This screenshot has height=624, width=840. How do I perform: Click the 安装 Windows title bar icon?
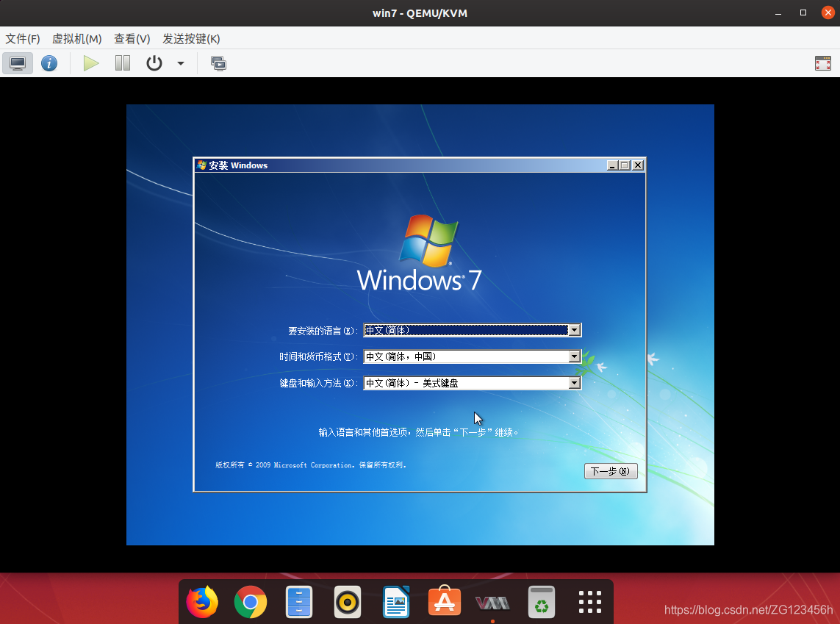click(202, 165)
